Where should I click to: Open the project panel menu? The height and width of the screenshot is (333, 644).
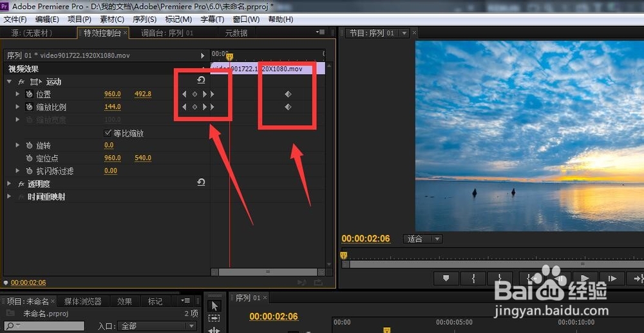click(185, 301)
